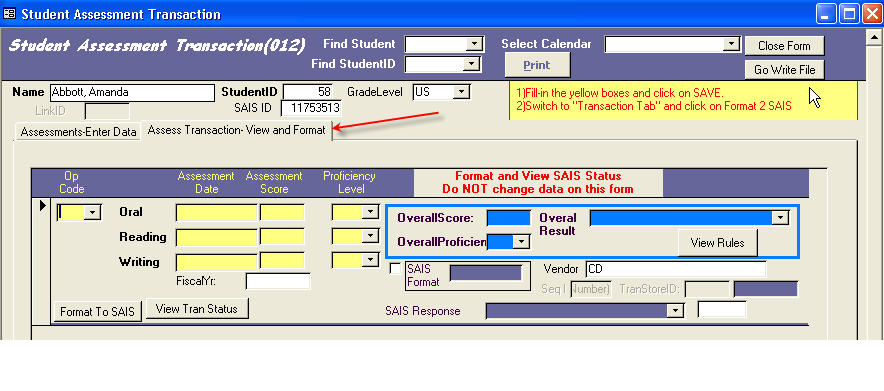
Task: Click the LinkID field
Action: coord(107,111)
